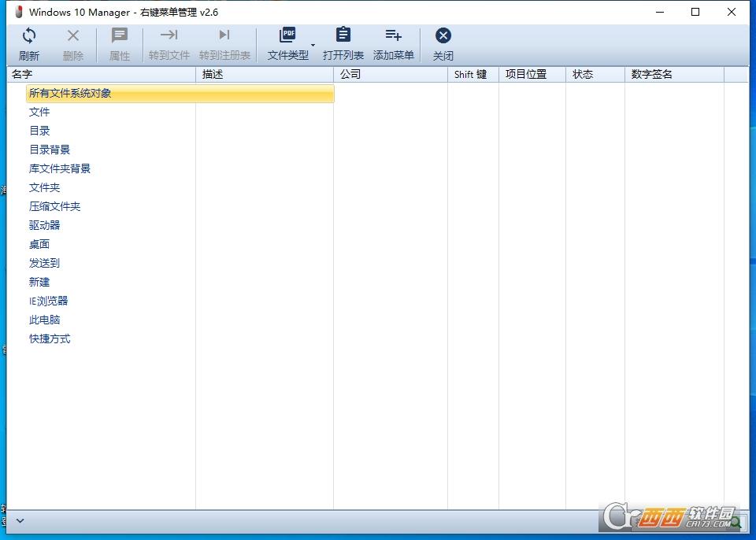Sort by the 公司 column header

pyautogui.click(x=391, y=74)
